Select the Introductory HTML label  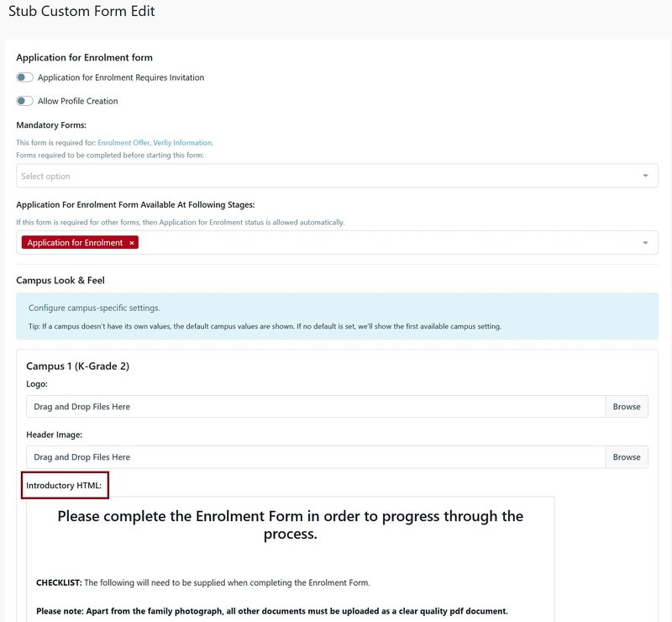64,485
